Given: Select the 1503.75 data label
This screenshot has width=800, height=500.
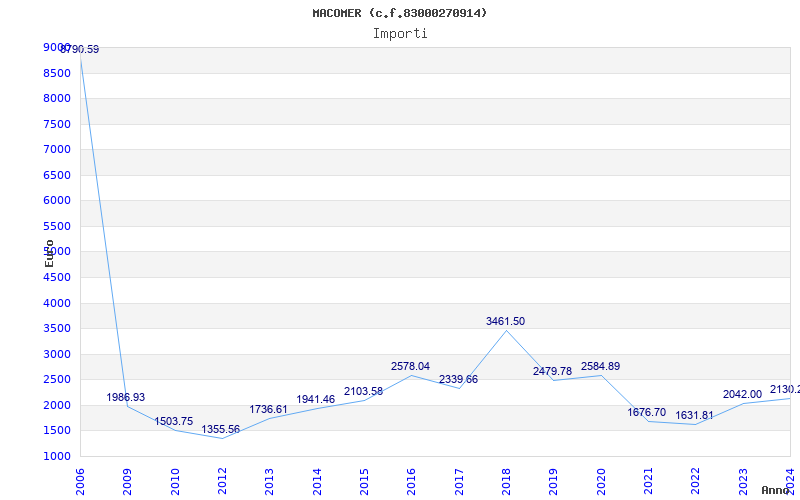Looking at the screenshot, I should tap(173, 421).
